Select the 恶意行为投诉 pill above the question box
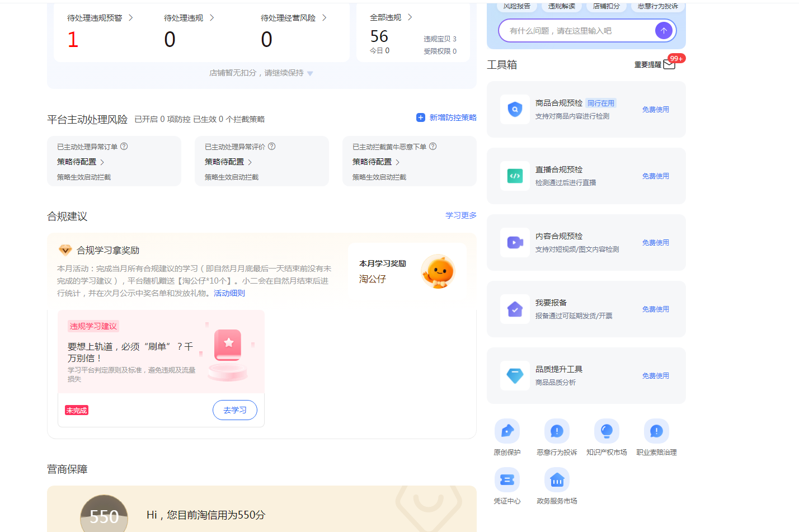This screenshot has width=799, height=532. (x=658, y=6)
